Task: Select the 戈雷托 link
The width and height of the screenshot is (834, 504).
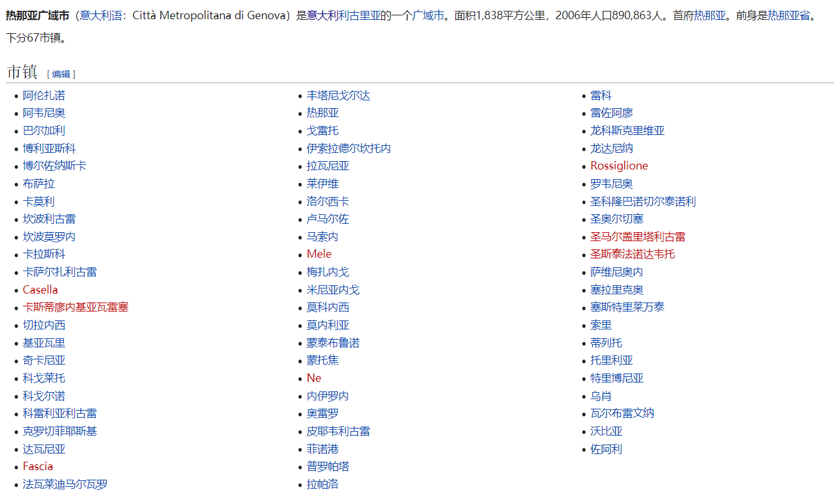Action: tap(323, 130)
